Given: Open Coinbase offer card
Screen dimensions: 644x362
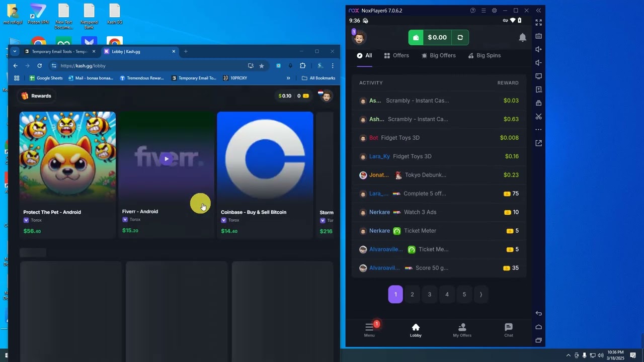Looking at the screenshot, I should (x=265, y=174).
